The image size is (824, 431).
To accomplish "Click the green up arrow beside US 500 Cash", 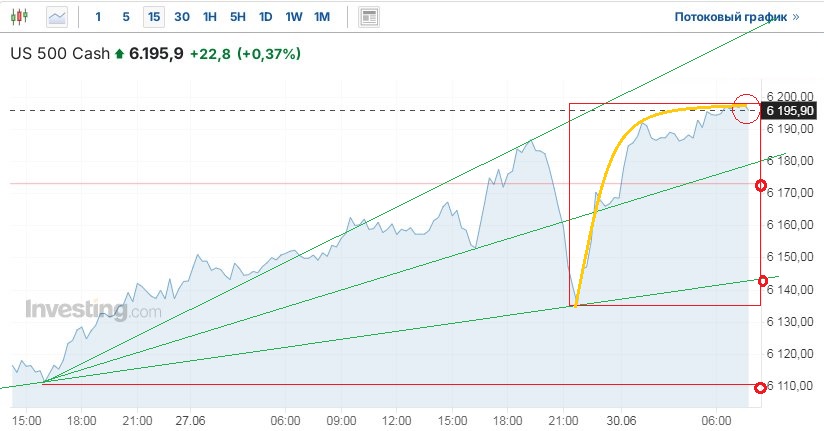I will [119, 53].
